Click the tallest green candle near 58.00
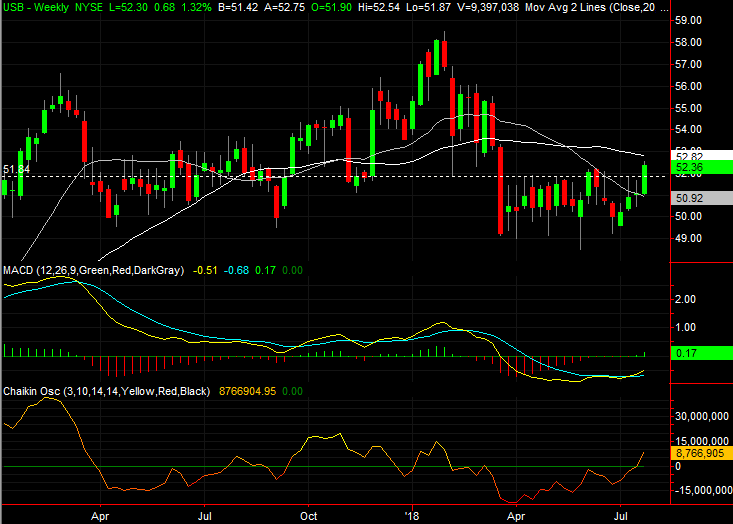Screen dimensions: 733x524 (437, 57)
